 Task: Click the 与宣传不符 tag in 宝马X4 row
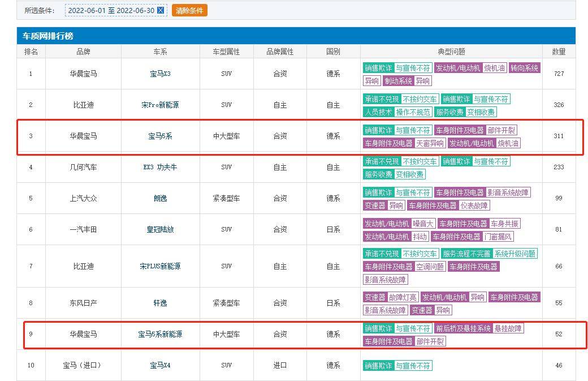tap(413, 366)
